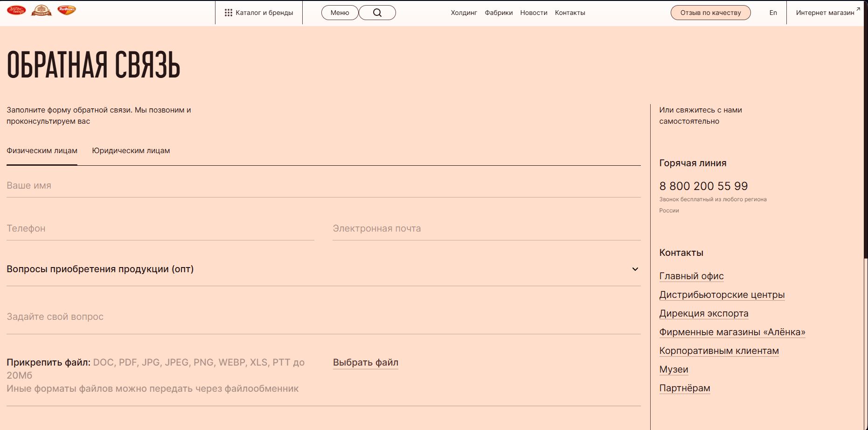Click the Горячая линия heading text
This screenshot has height=430, width=868.
coord(693,163)
